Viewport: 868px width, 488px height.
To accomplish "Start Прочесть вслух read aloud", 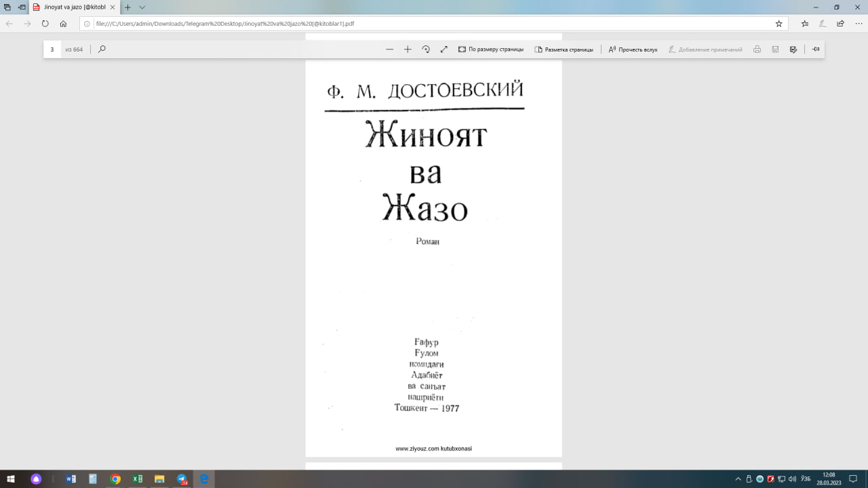I will click(633, 49).
